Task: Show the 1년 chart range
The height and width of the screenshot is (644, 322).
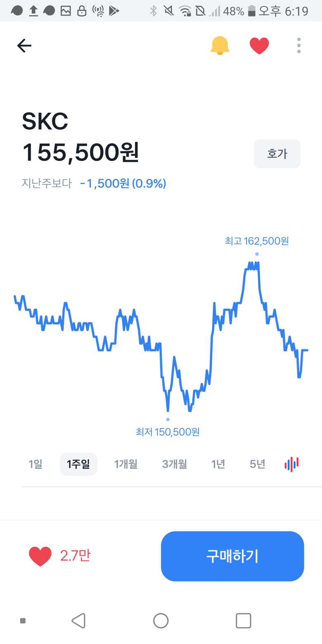Action: (218, 464)
